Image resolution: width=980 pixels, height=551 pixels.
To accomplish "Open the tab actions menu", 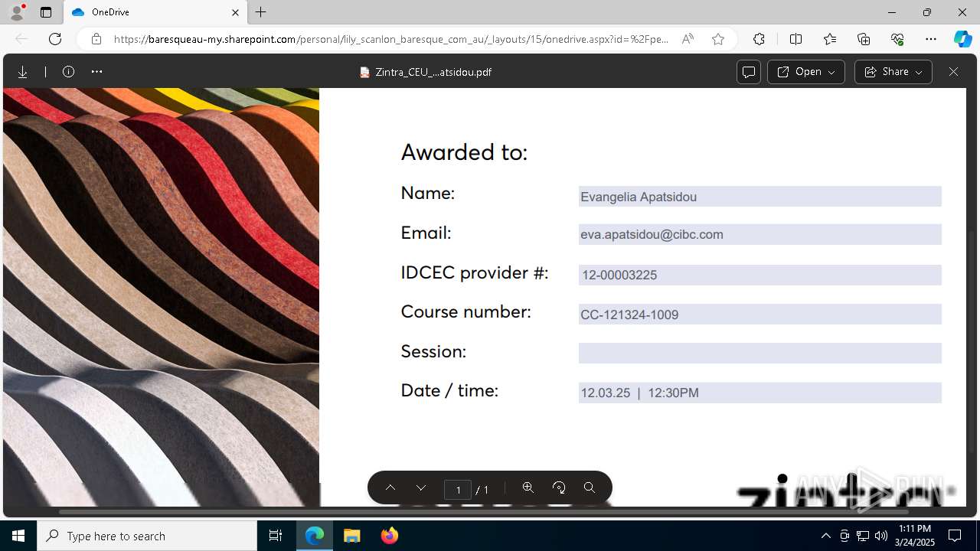I will click(x=46, y=12).
